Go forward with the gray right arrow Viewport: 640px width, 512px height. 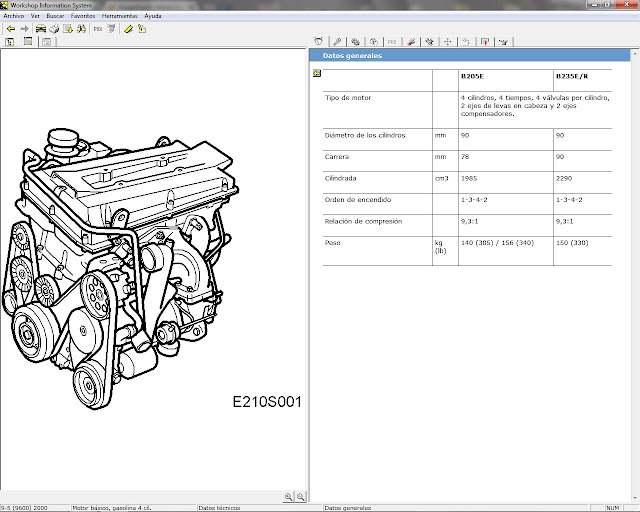point(24,29)
